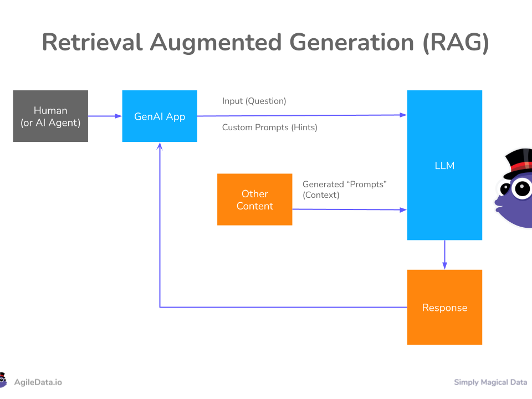
Task: Click the Human (or AI Agent) box
Action: [50, 116]
